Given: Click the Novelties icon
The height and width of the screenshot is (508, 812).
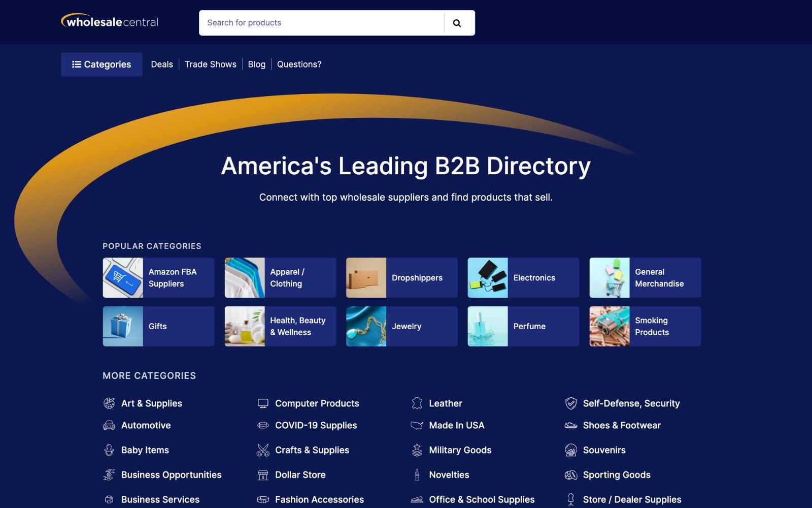Looking at the screenshot, I should [x=417, y=474].
